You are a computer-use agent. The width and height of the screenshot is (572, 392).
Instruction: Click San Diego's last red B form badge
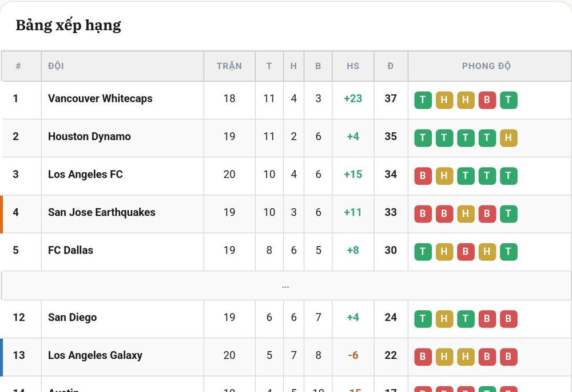[508, 319]
